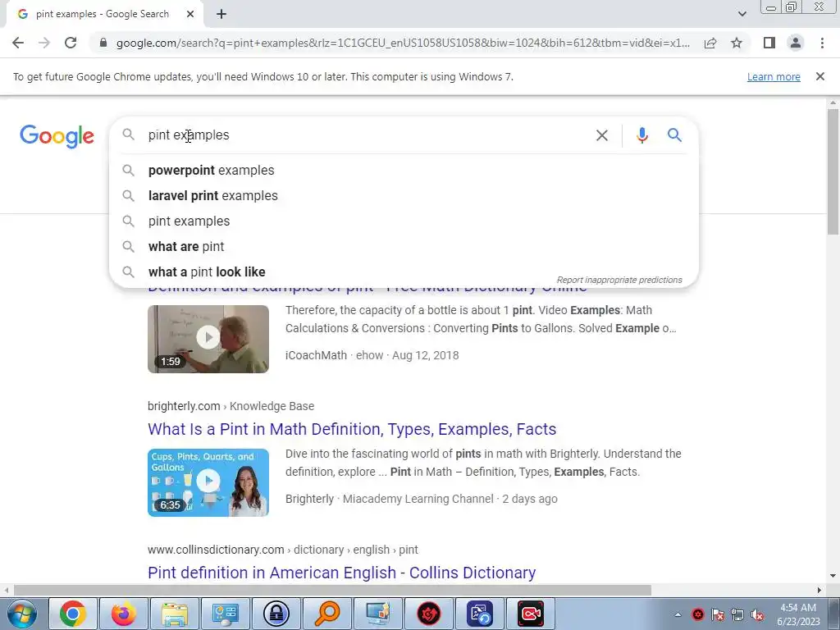Open the clock showing 4:54 AM
Screen dimensions: 840x630
[798, 614]
